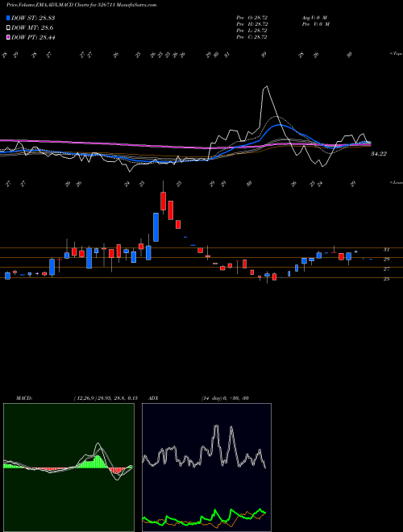Click the white DOW MT legend swatch

point(8,28)
